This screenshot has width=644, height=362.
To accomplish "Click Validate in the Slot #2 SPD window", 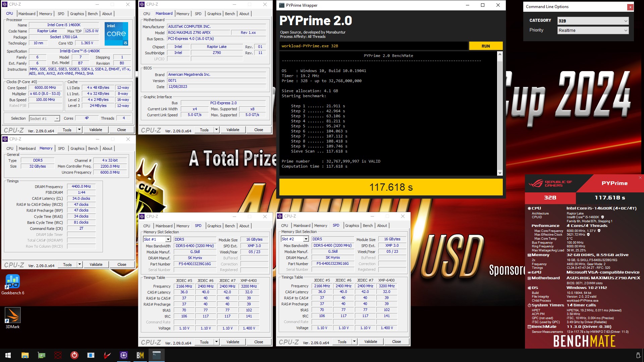I will click(371, 342).
